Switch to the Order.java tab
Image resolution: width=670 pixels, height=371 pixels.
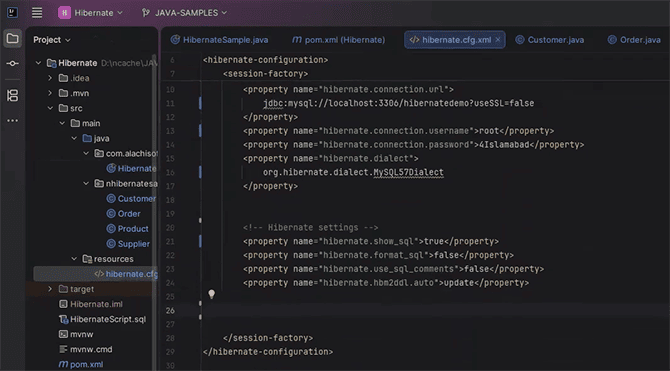tap(634, 40)
